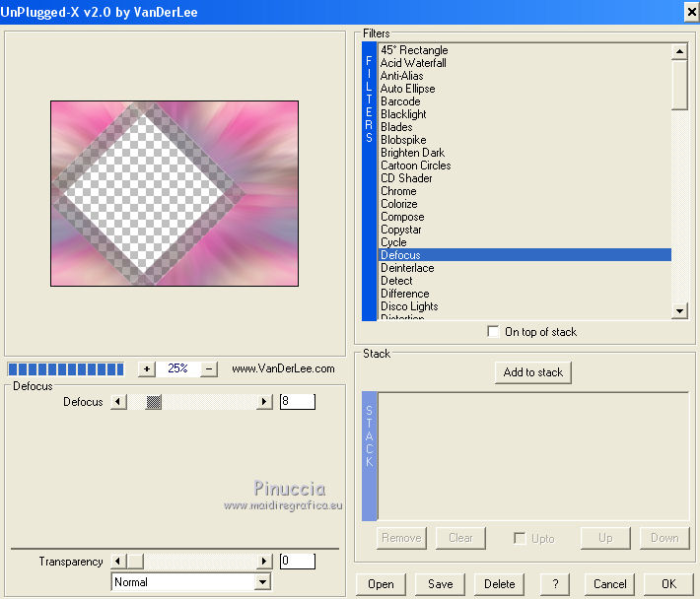The width and height of the screenshot is (700, 599).
Task: Click the filter list scroll down arrow
Action: 679,311
